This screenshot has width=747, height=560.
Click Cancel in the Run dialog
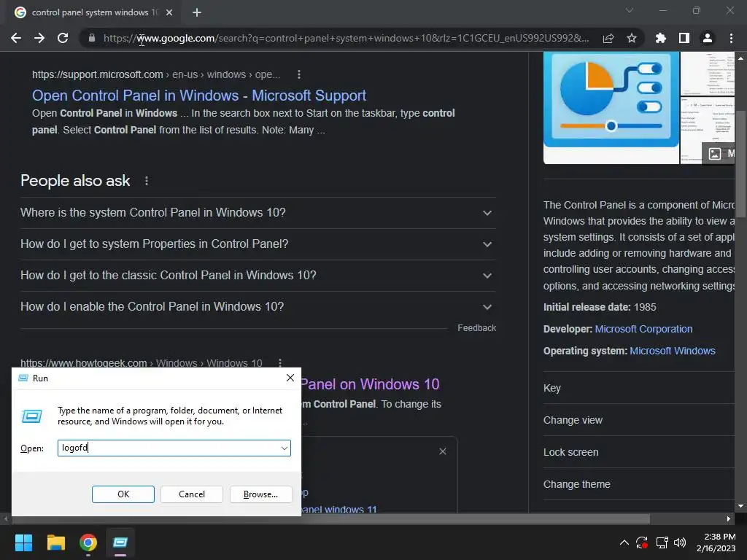[x=192, y=494]
